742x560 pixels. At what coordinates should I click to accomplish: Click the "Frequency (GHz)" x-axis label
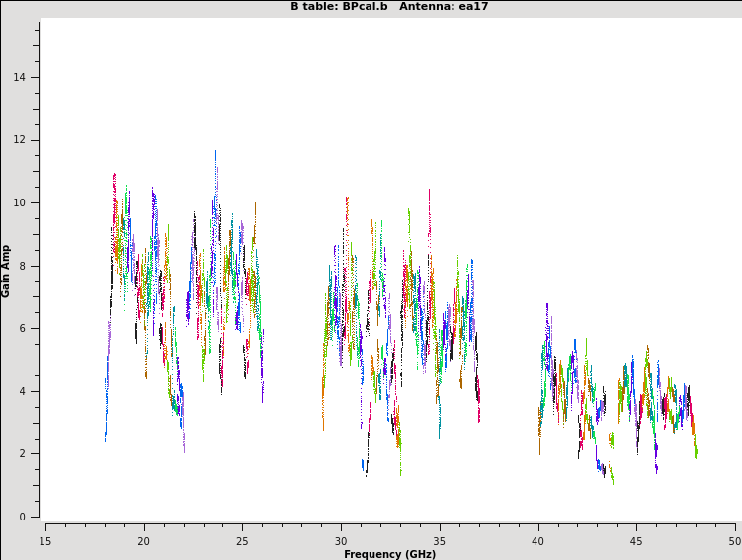coord(389,554)
